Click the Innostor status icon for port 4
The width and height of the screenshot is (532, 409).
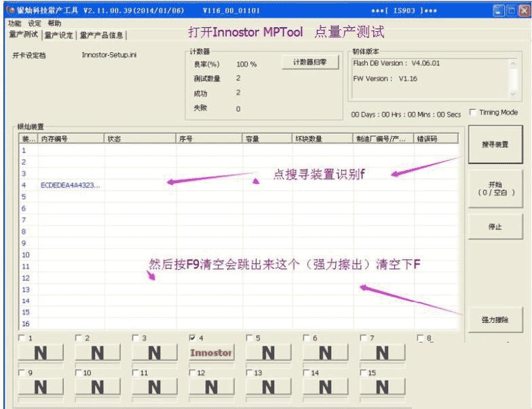(212, 353)
